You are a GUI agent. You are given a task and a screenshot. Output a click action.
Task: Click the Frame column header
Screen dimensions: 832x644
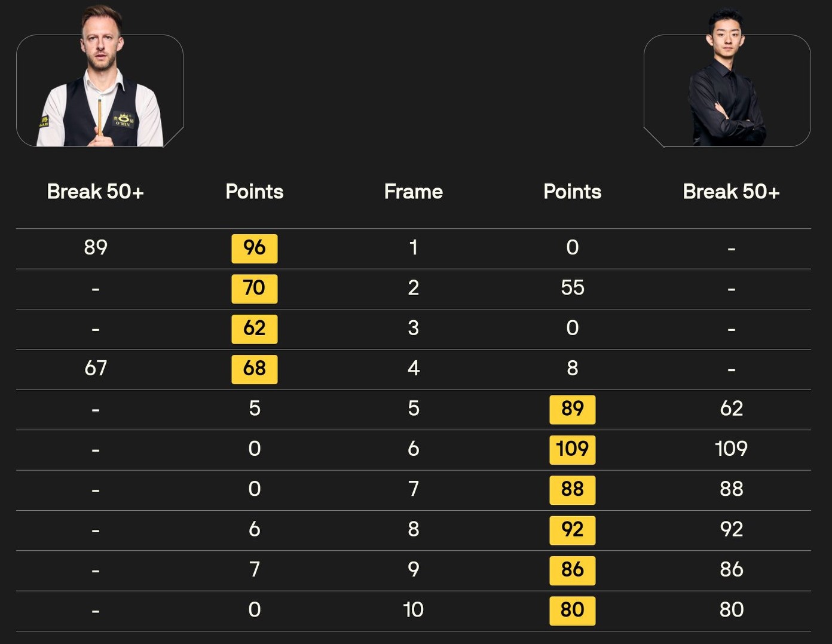[x=414, y=192]
